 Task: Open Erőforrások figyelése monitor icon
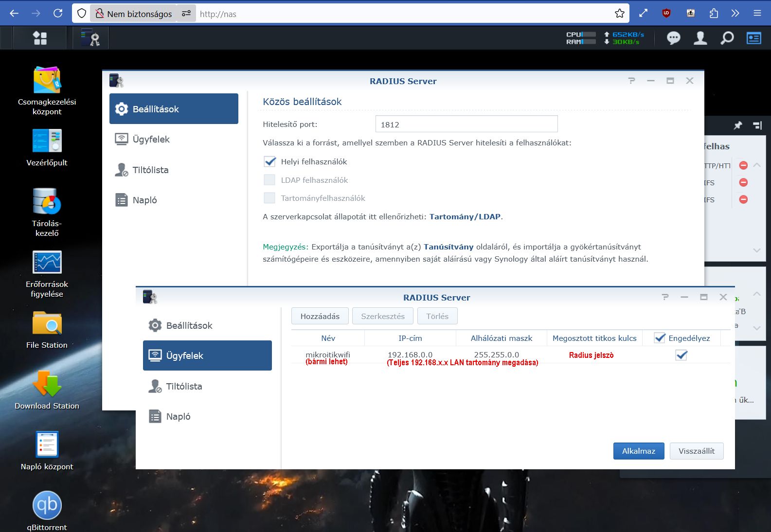(x=47, y=263)
